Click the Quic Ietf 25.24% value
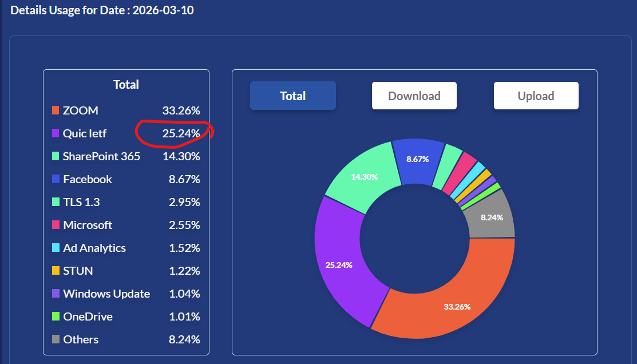Image resolution: width=637 pixels, height=364 pixels. (181, 133)
